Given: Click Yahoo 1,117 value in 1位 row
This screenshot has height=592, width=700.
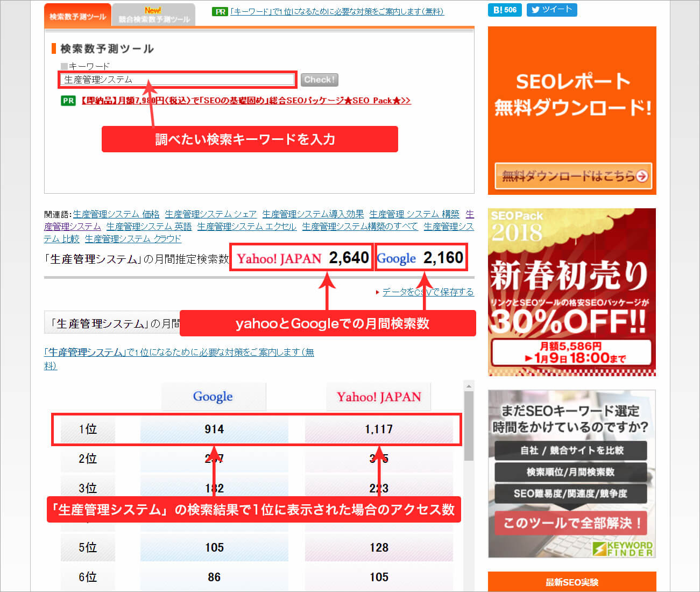Looking at the screenshot, I should pyautogui.click(x=379, y=429).
